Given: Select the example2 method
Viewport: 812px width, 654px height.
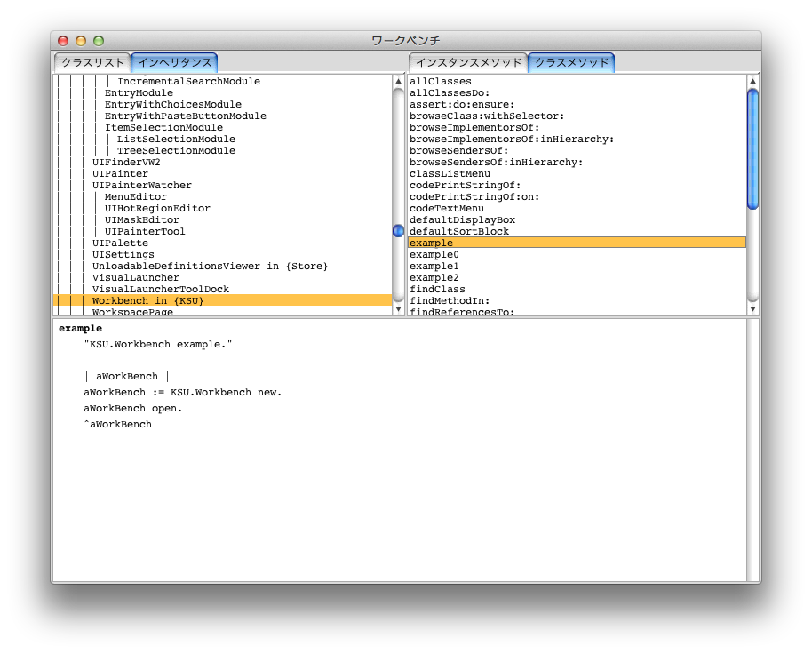Looking at the screenshot, I should click(x=434, y=277).
